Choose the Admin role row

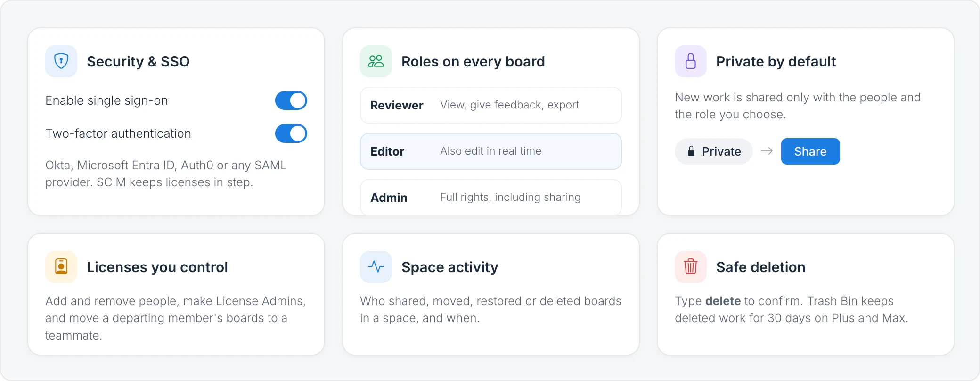[491, 197]
